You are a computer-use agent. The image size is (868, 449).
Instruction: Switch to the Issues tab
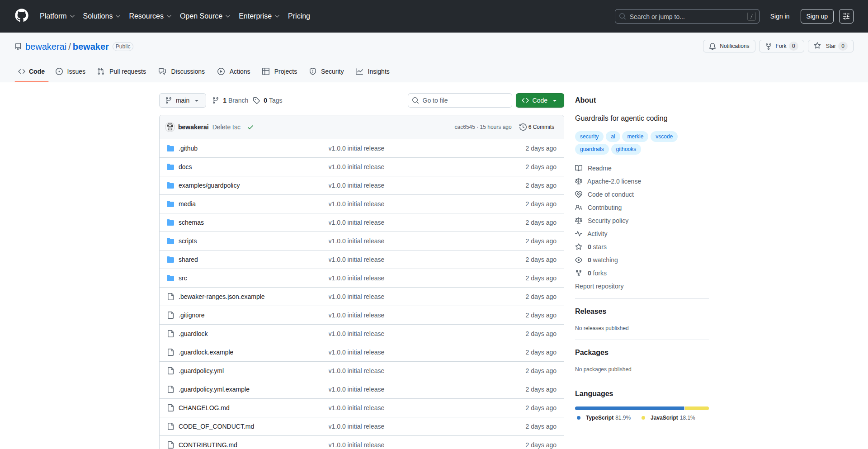click(x=71, y=71)
